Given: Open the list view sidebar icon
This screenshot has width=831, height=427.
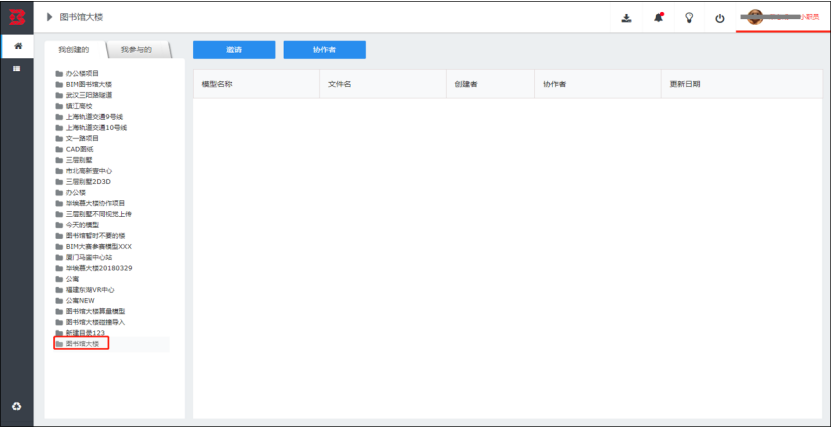Looking at the screenshot, I should (x=17, y=69).
